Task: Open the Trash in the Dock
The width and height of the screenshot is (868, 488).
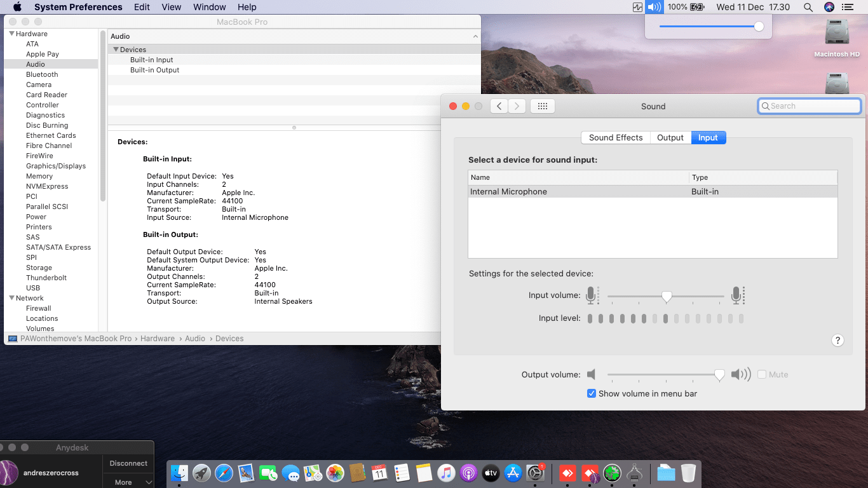Action: (688, 473)
